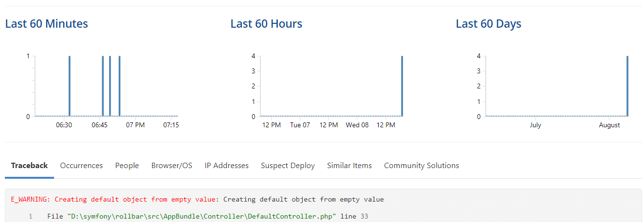This screenshot has width=644, height=222.
Task: Select the People tab
Action: pyautogui.click(x=127, y=166)
